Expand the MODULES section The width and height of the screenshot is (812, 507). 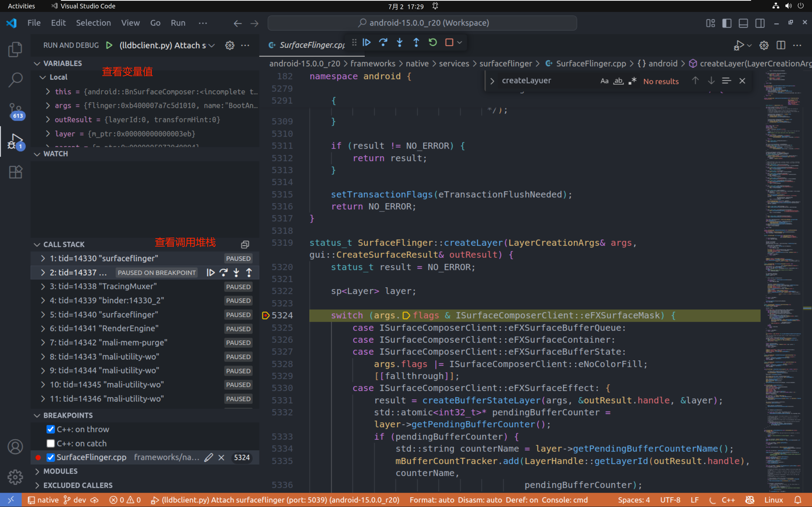click(x=60, y=472)
